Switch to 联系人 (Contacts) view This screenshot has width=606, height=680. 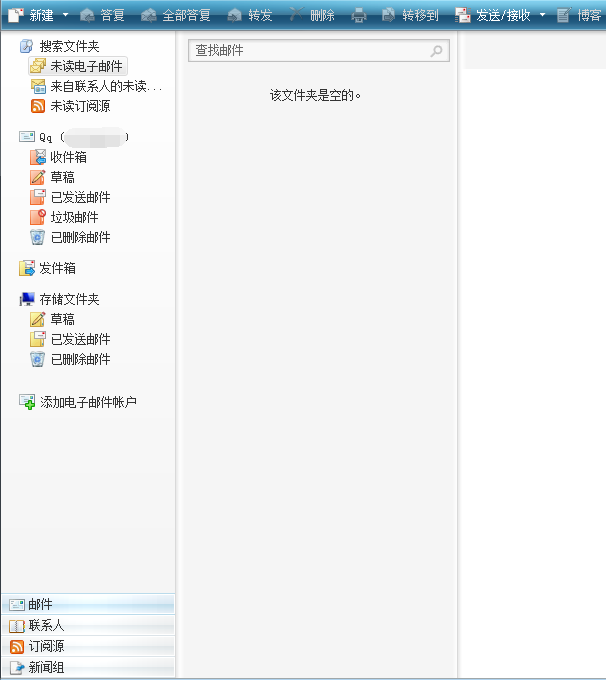click(46, 625)
